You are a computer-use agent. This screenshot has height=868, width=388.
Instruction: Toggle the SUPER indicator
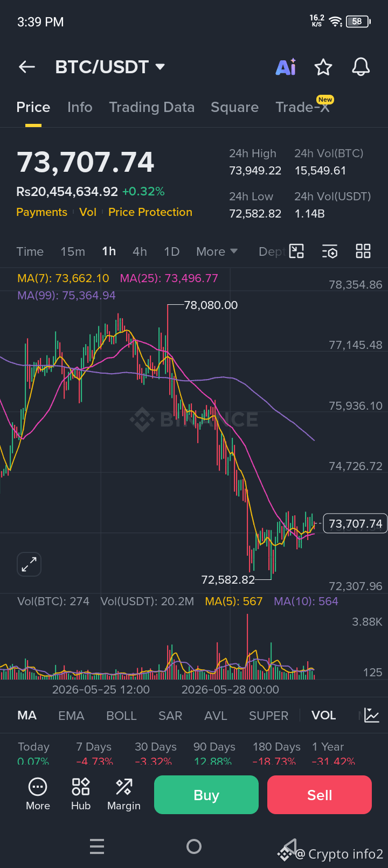pyautogui.click(x=268, y=716)
